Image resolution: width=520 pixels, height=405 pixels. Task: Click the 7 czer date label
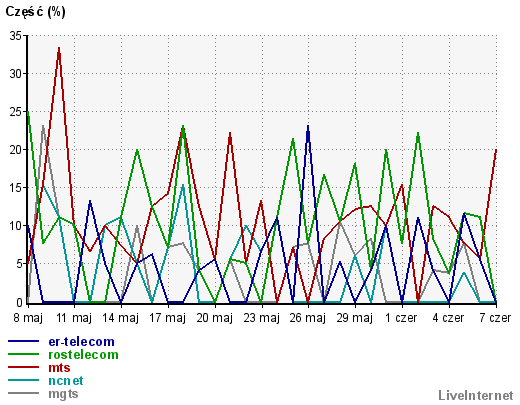click(495, 318)
